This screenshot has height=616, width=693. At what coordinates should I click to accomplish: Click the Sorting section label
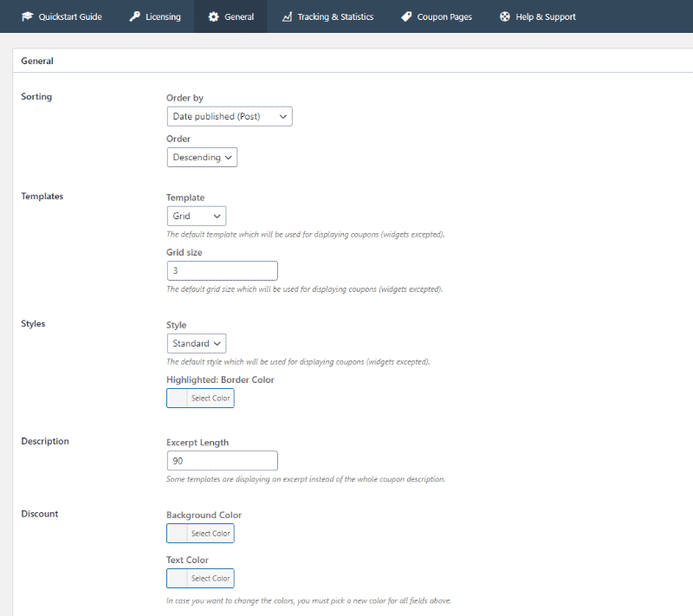36,96
